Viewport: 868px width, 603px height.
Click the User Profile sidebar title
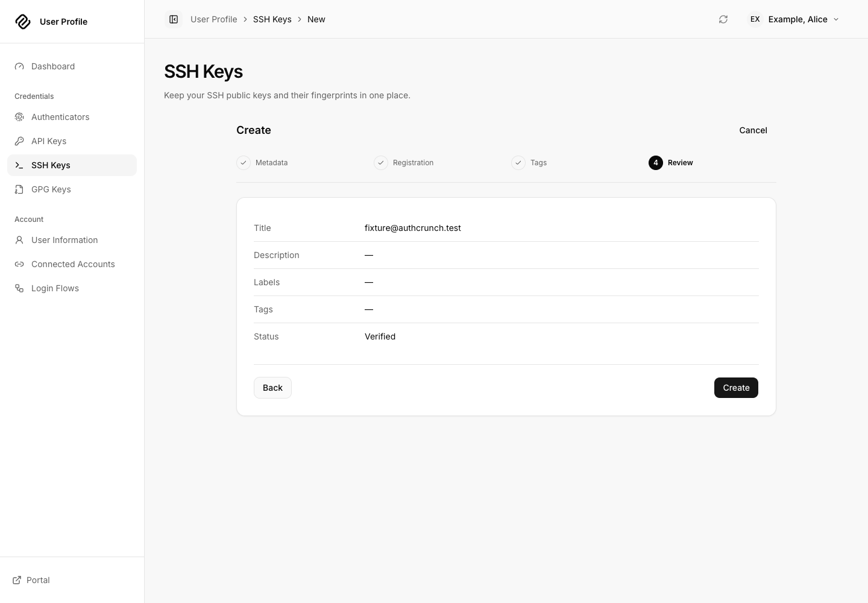[63, 22]
